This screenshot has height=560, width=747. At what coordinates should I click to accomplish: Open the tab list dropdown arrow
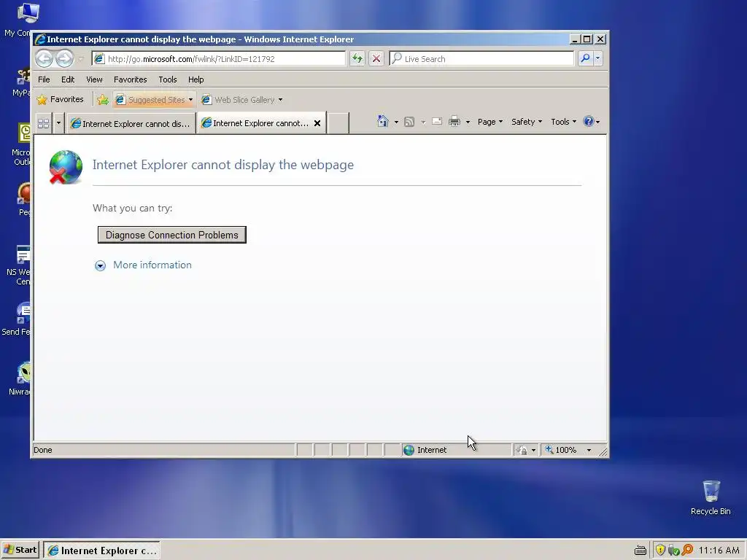pos(58,123)
